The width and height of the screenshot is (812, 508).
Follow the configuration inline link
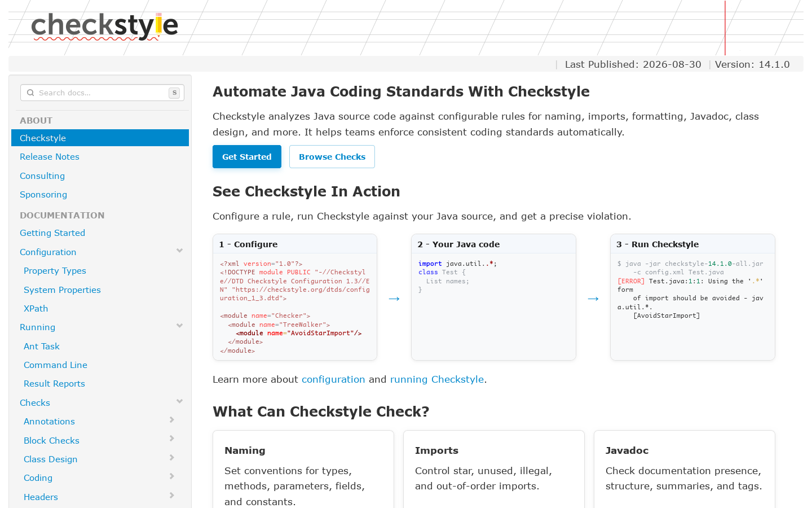333,379
